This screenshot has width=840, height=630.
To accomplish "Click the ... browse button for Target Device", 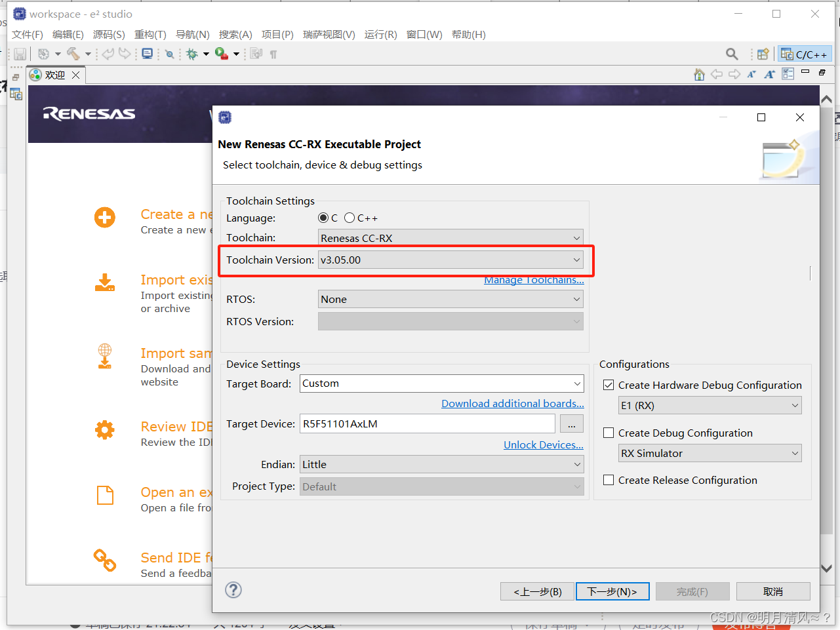I will click(572, 424).
